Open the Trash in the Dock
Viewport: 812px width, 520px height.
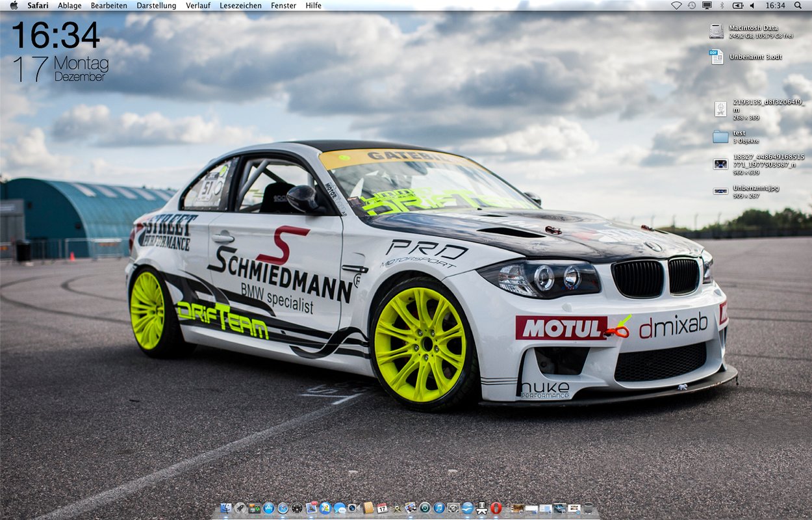(588, 508)
